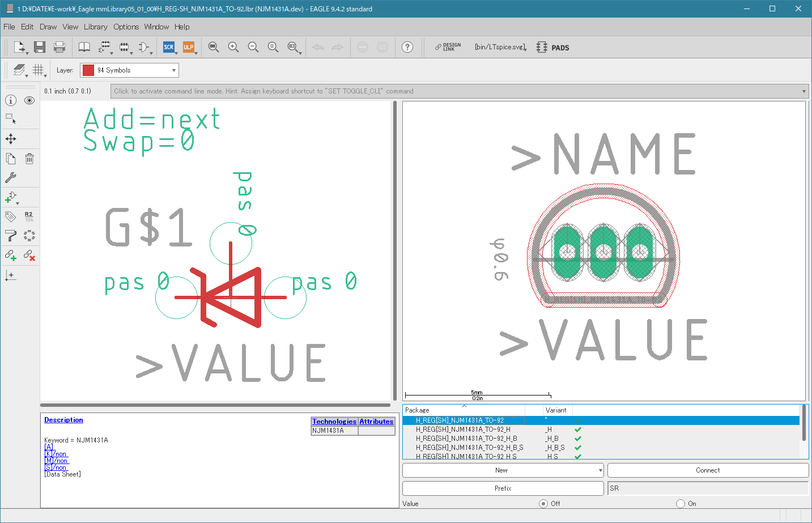Image resolution: width=812 pixels, height=523 pixels.
Task: Click the Zoom to fit icon
Action: pyautogui.click(x=214, y=47)
